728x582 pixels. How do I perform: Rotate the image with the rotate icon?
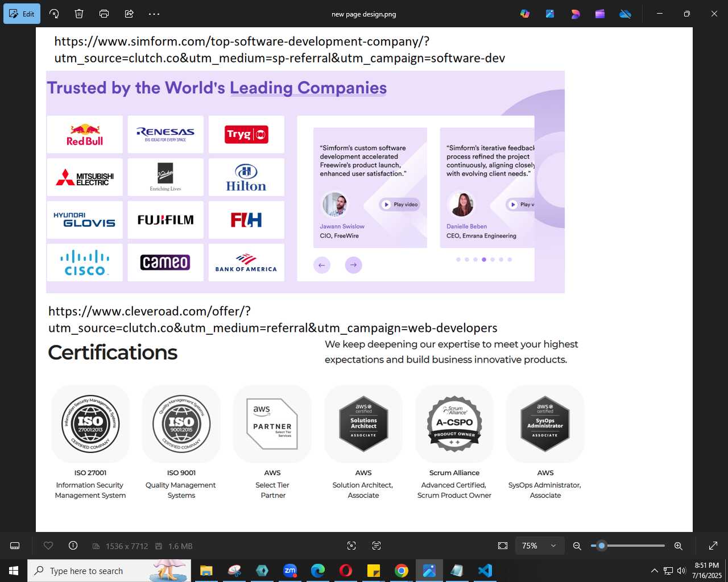(54, 14)
